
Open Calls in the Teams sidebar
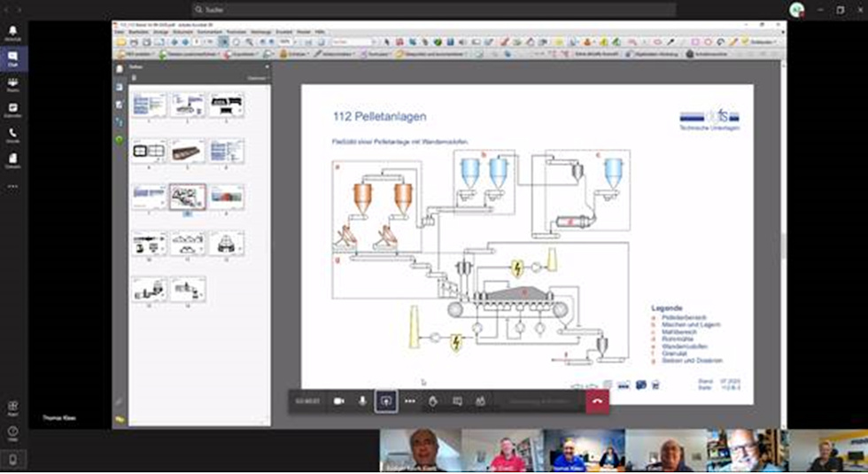(x=12, y=135)
